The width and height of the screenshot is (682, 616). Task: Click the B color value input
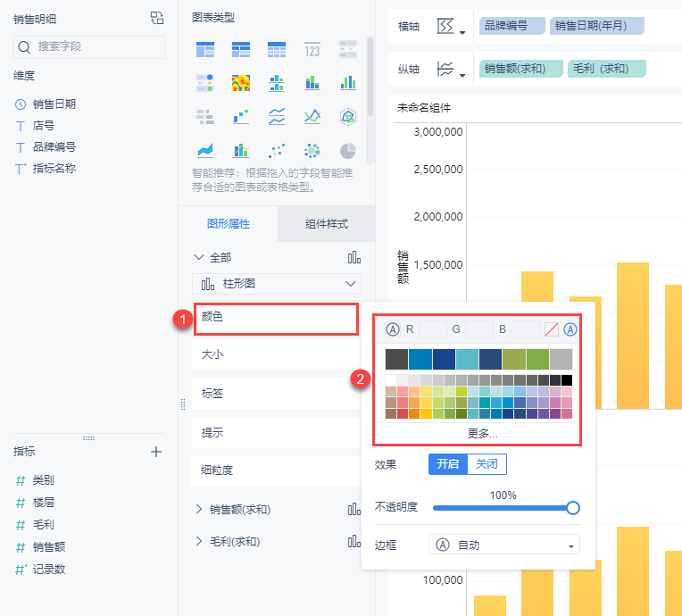pos(526,329)
